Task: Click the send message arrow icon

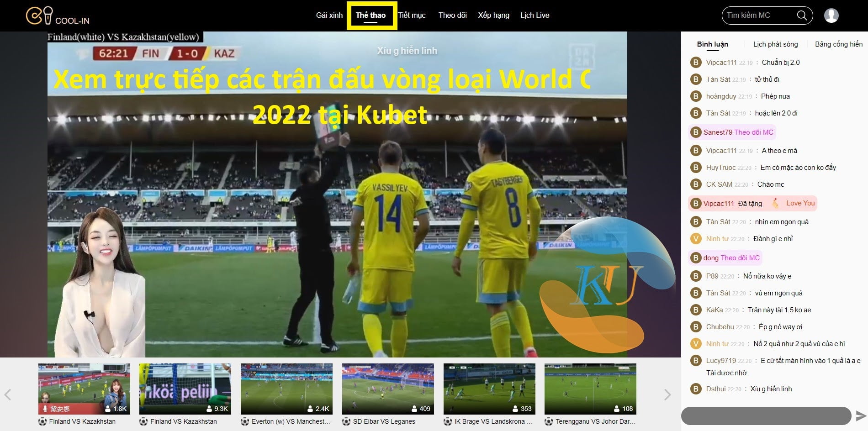Action: [x=861, y=416]
